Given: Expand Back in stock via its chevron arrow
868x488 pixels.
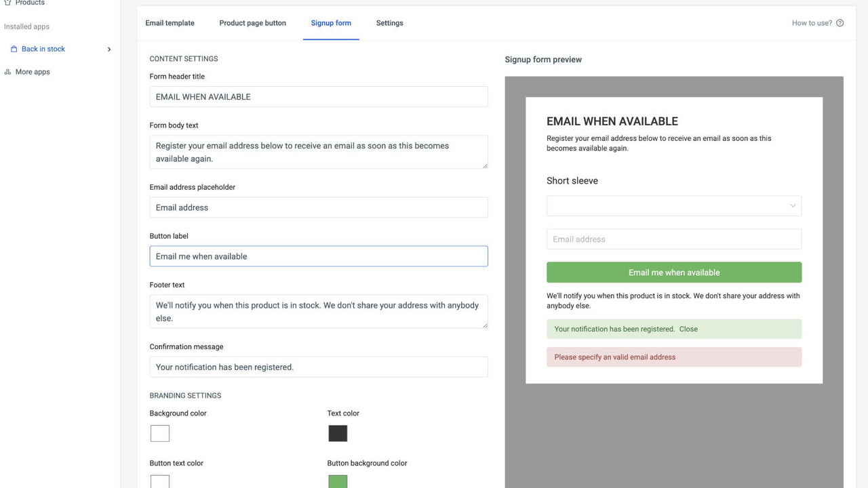Looking at the screenshot, I should [x=108, y=49].
